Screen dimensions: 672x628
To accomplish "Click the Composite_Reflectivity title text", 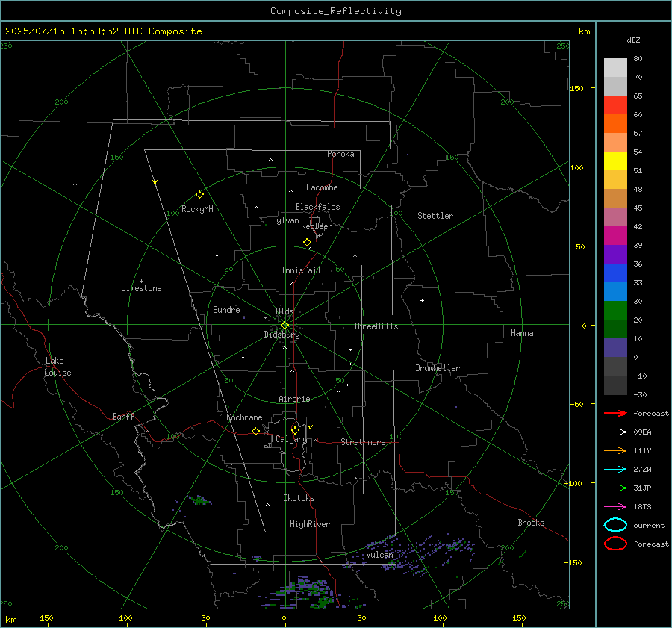I will tap(336, 11).
